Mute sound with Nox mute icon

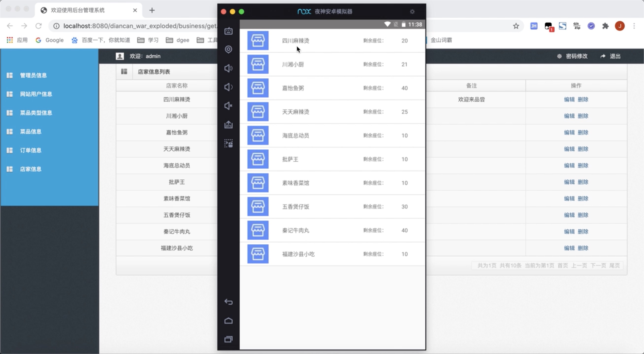click(x=228, y=106)
